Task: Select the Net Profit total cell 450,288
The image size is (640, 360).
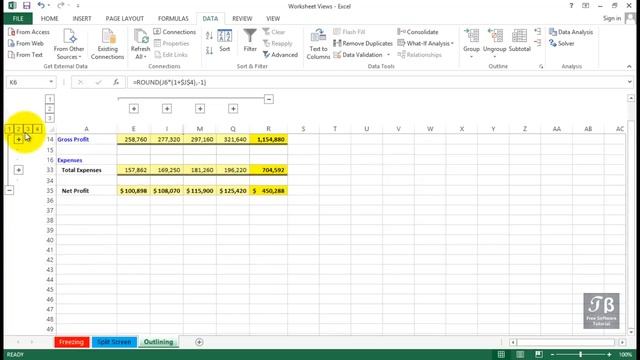Action: (269, 191)
